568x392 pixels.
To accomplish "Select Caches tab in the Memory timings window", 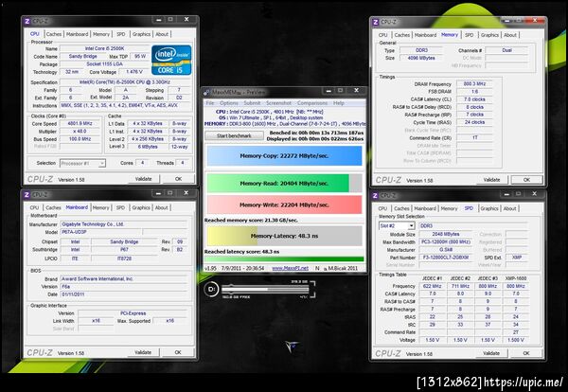I will click(x=402, y=35).
